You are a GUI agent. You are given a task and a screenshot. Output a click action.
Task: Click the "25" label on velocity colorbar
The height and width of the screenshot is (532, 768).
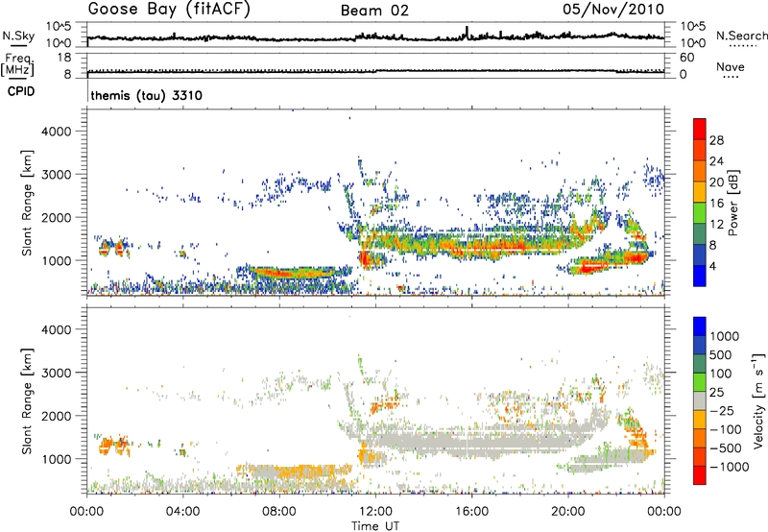[716, 392]
